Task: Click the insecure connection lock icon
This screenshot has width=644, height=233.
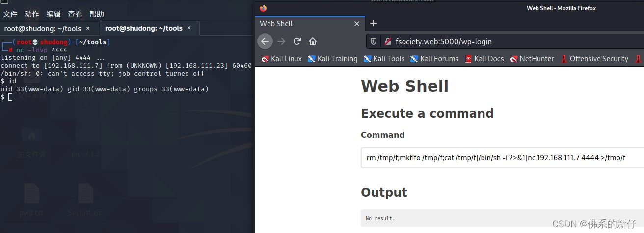Action: [x=387, y=42]
